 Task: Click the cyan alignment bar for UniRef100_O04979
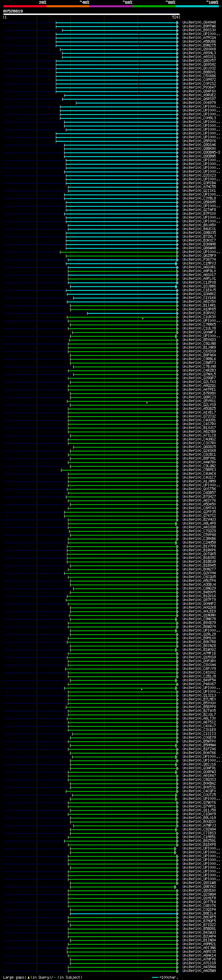coord(127,103)
